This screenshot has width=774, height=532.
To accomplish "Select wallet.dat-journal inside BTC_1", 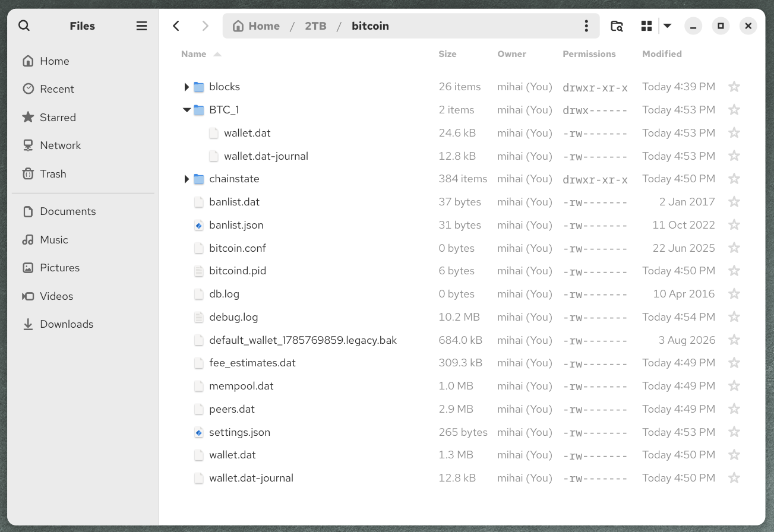I will [x=266, y=156].
